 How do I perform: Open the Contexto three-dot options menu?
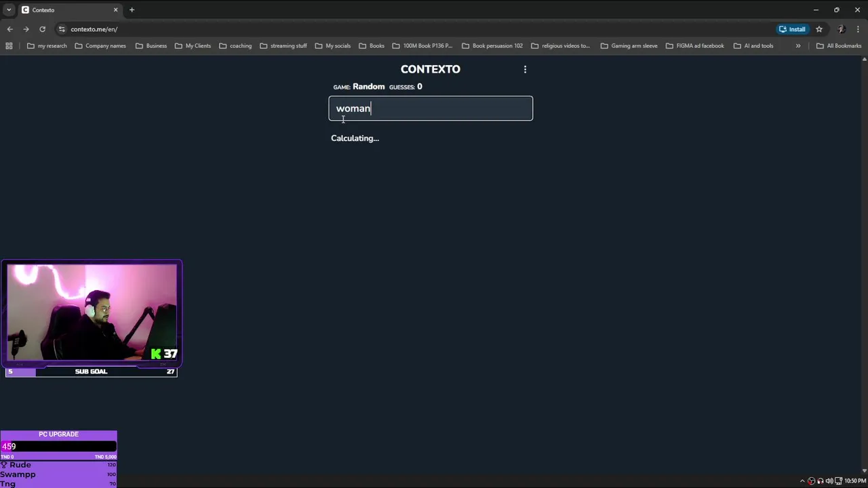[525, 69]
